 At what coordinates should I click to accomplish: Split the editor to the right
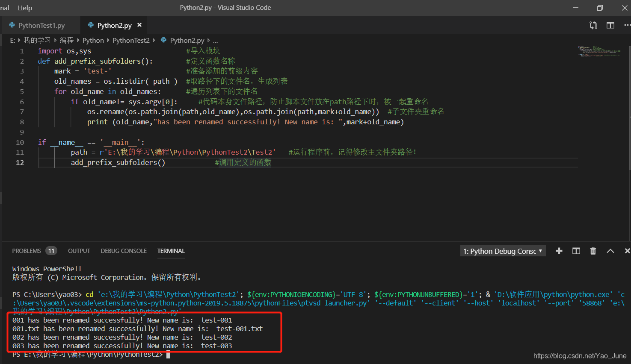pos(610,25)
